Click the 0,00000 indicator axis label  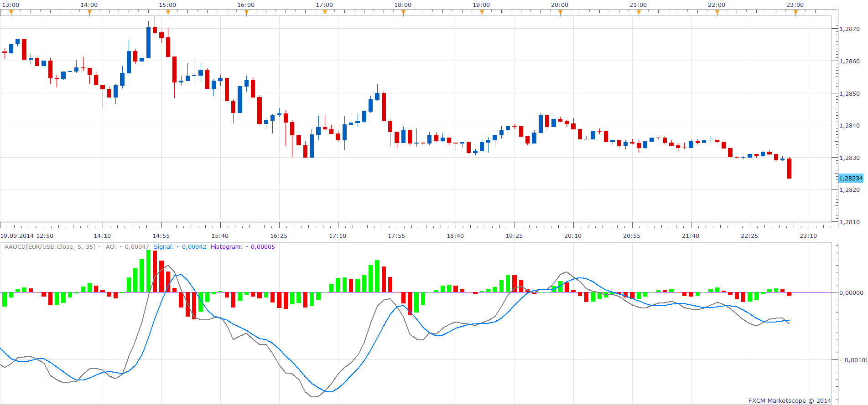click(x=851, y=293)
